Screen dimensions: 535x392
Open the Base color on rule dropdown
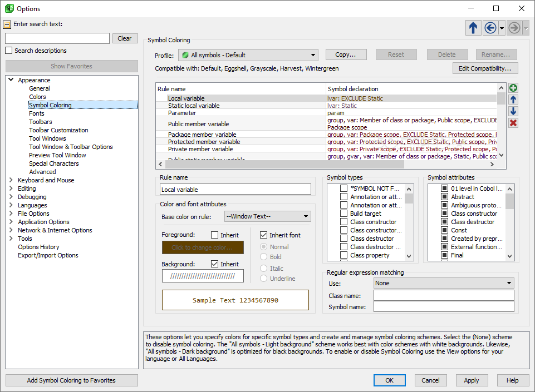pyautogui.click(x=267, y=216)
